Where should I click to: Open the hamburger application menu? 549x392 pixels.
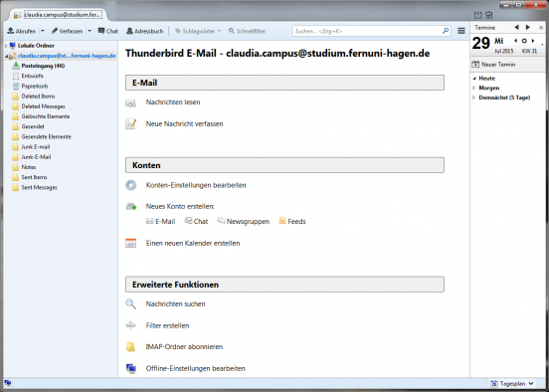click(461, 31)
